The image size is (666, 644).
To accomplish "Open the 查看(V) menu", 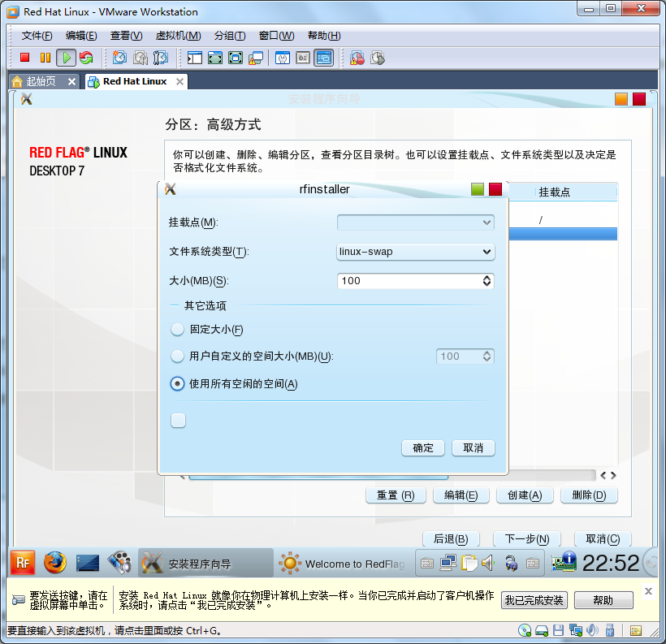I will coord(126,36).
